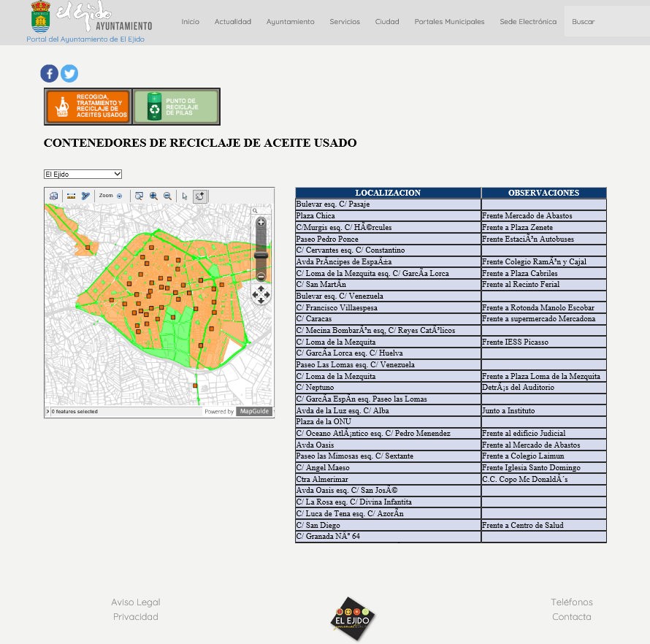The image size is (650, 644).
Task: Click the used oil recycling banner button
Action: (88, 107)
